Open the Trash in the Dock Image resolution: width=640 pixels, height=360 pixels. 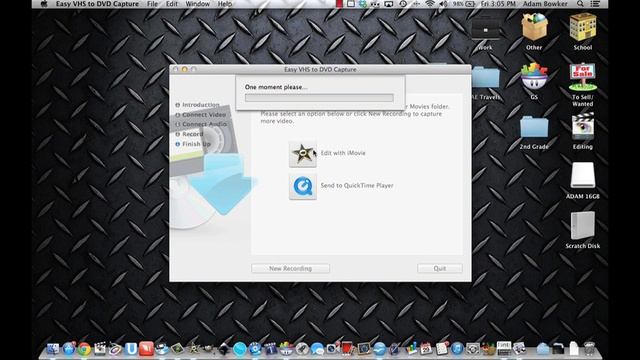589,348
